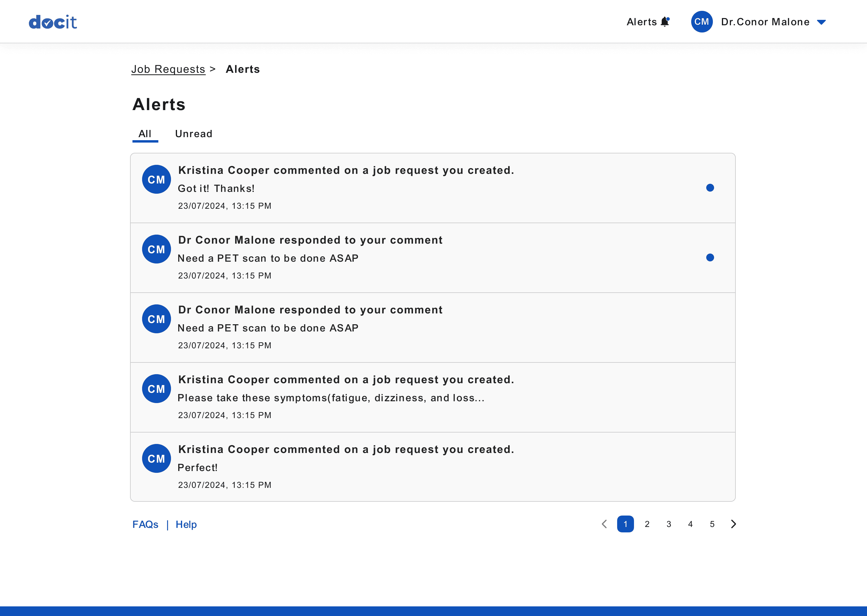
Task: Open the Dr.Conor Malone user menu
Action: click(x=765, y=22)
